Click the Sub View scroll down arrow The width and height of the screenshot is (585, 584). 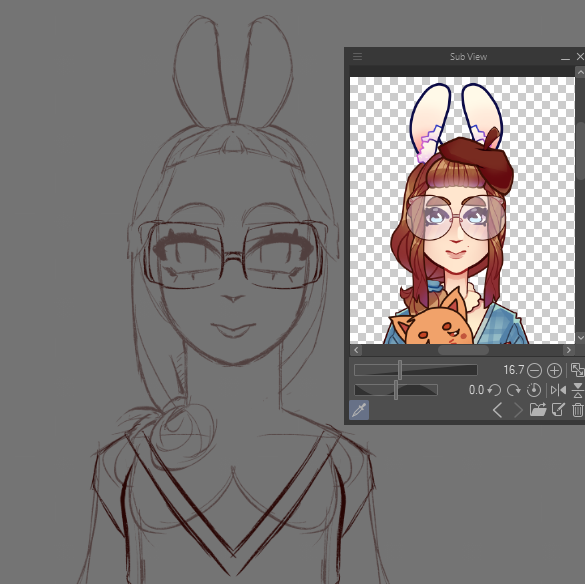[x=581, y=338]
